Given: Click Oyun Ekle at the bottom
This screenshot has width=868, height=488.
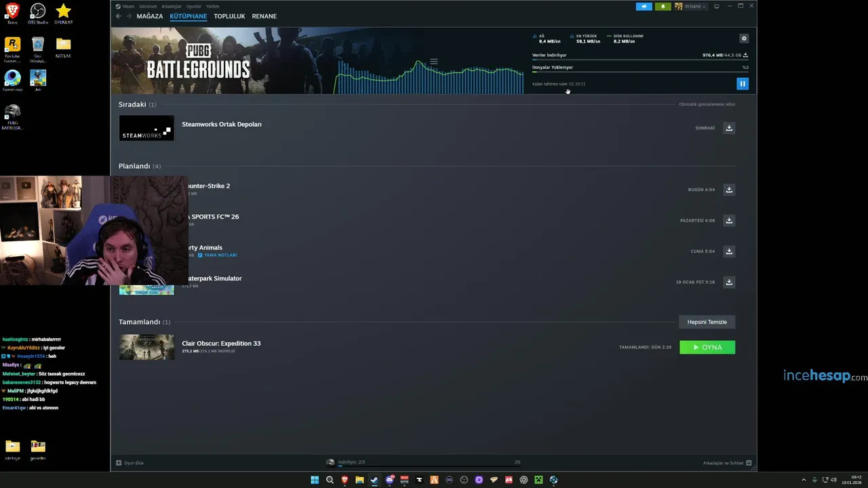Looking at the screenshot, I should (130, 463).
